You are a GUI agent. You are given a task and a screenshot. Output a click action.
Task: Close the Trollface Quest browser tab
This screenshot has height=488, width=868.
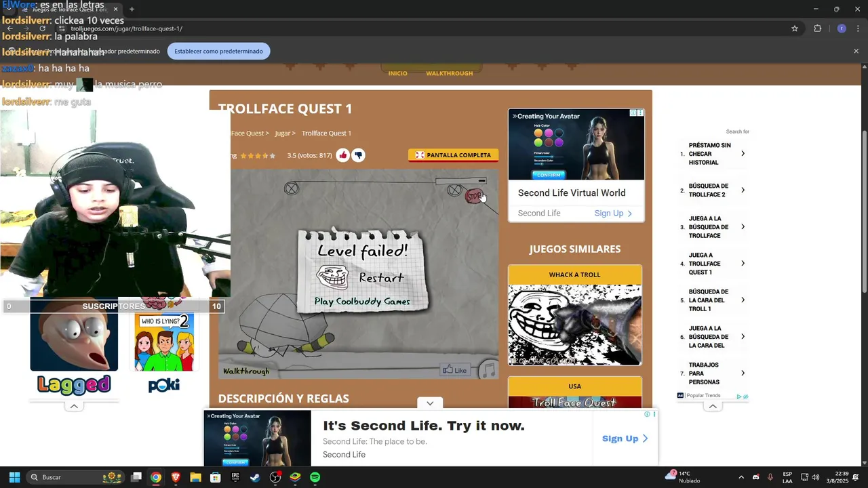(x=115, y=9)
